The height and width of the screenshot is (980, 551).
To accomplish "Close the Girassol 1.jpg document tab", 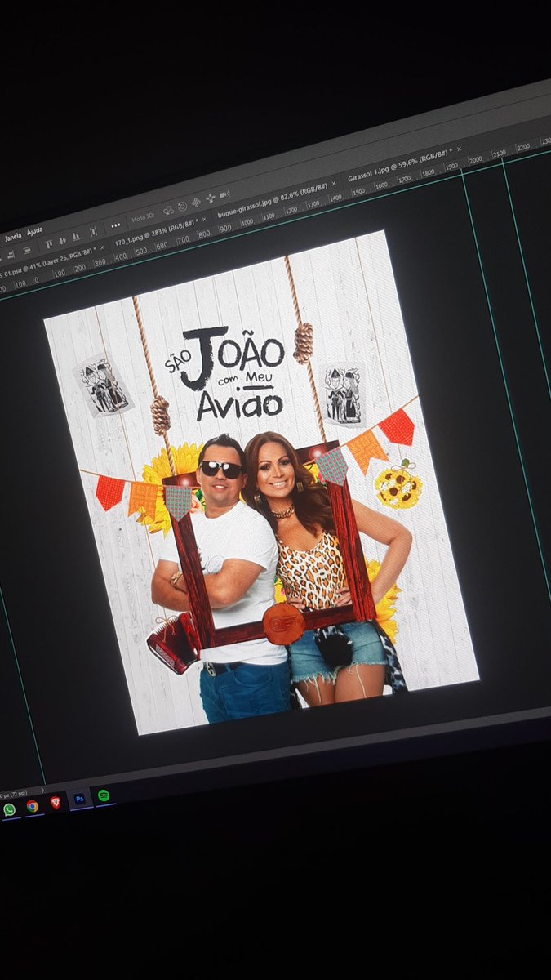I will [460, 150].
